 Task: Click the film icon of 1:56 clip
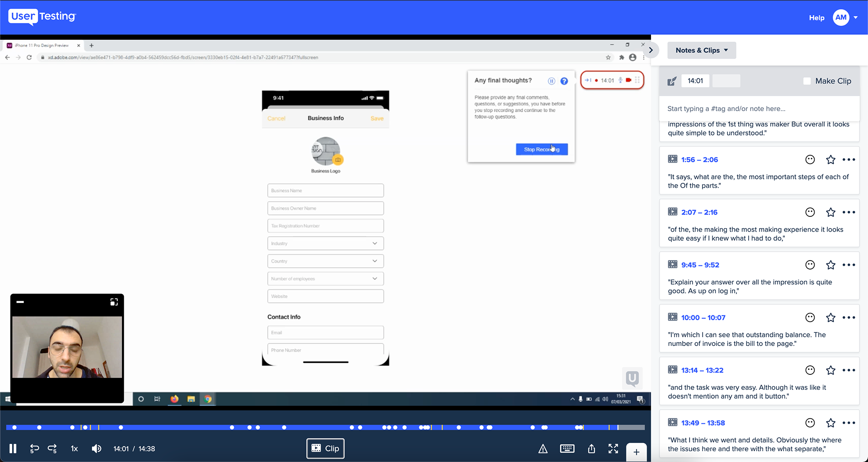coord(673,159)
